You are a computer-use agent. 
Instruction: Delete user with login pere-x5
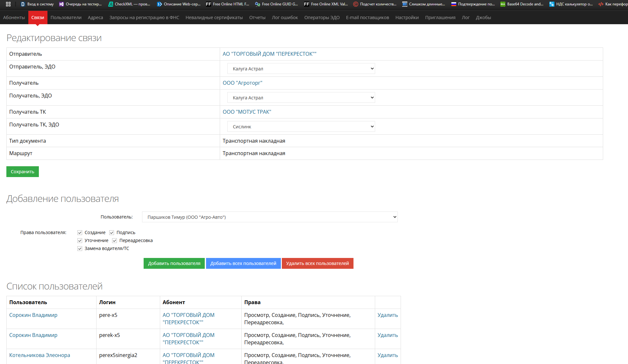388,315
